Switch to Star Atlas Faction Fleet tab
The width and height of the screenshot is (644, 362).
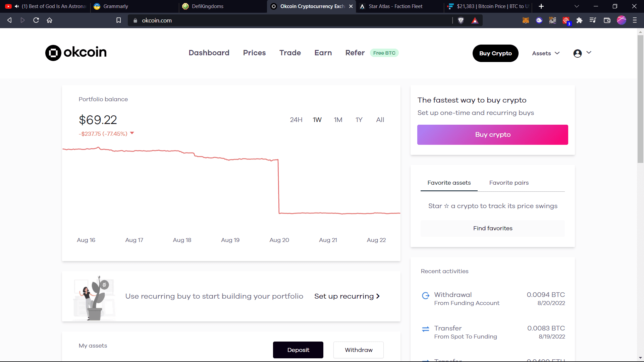point(400,6)
